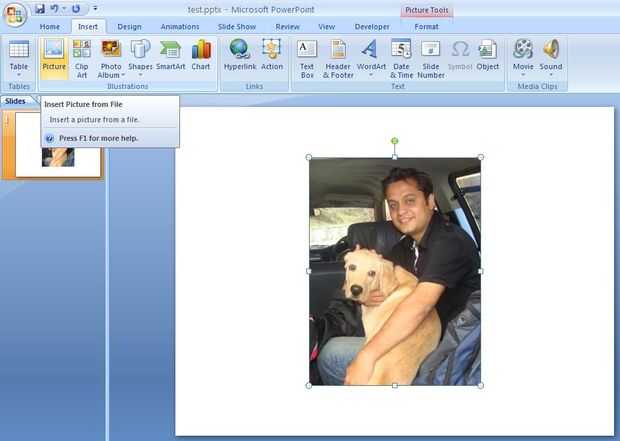Open Header & Footer settings
620x441 pixels.
[x=338, y=49]
